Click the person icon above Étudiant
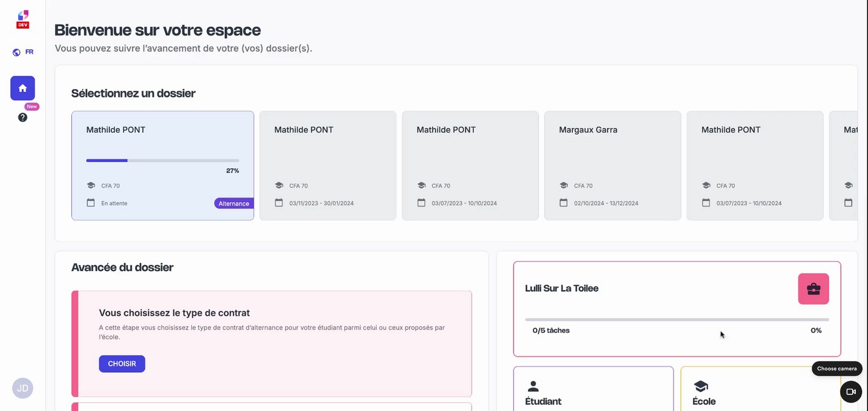Screen dimensions: 868x411 coord(534,386)
